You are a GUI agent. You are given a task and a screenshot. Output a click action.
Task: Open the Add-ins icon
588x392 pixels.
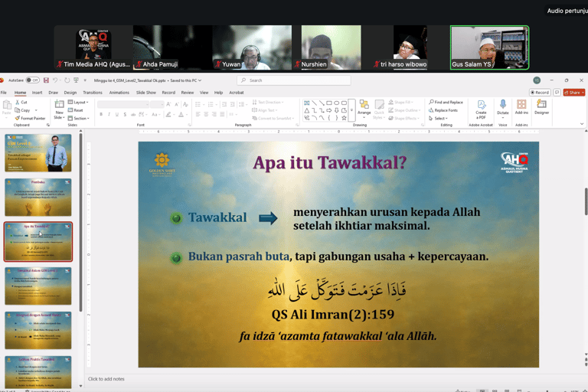(521, 104)
